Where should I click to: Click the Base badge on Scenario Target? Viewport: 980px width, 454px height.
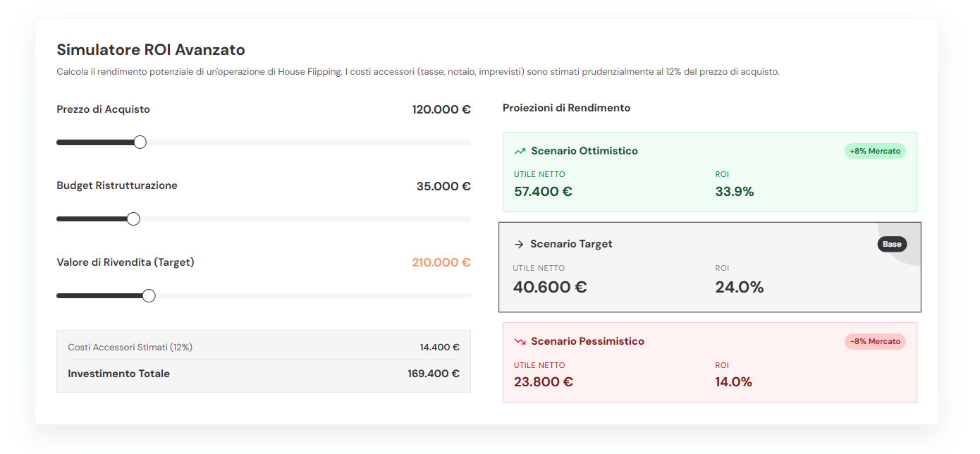pos(892,244)
